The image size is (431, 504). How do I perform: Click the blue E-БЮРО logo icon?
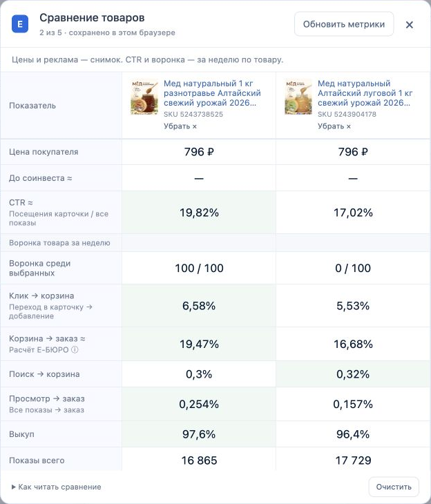click(x=20, y=24)
